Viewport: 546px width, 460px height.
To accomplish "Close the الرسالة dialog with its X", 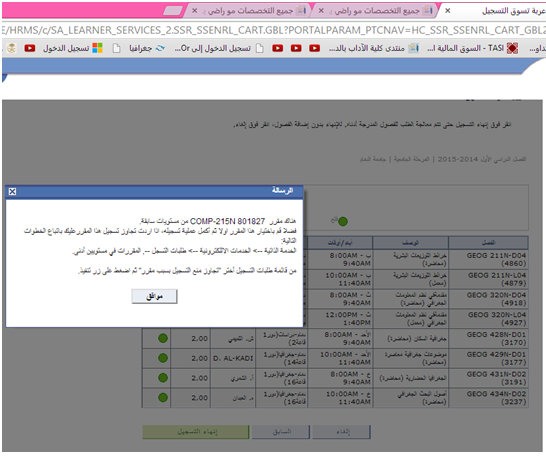I will click(x=13, y=192).
